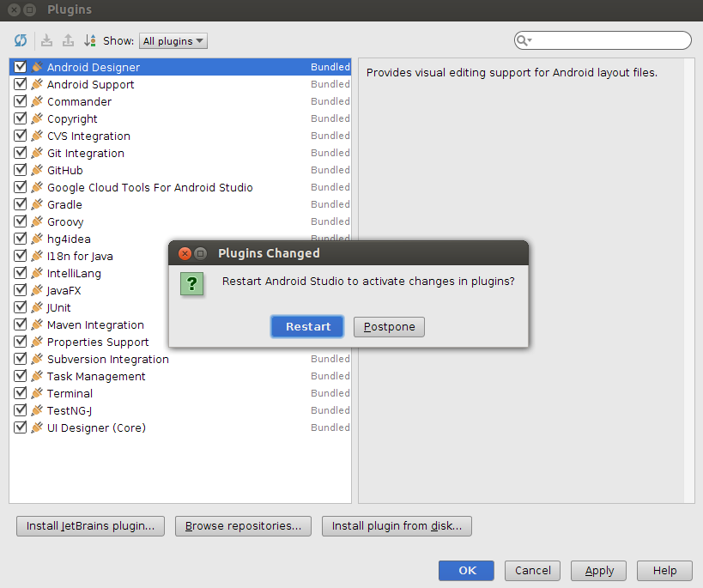
Task: Click the OK button
Action: tap(466, 571)
